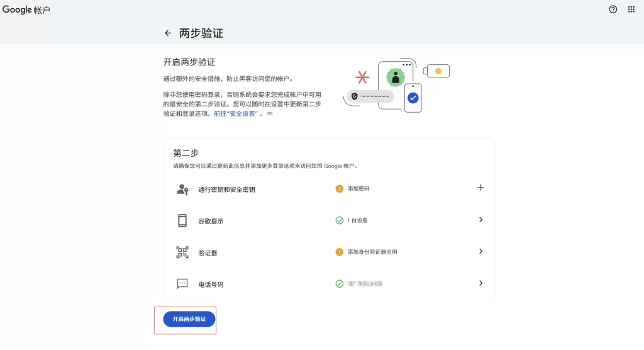Click the message bubble icon for 电话号码

(182, 284)
